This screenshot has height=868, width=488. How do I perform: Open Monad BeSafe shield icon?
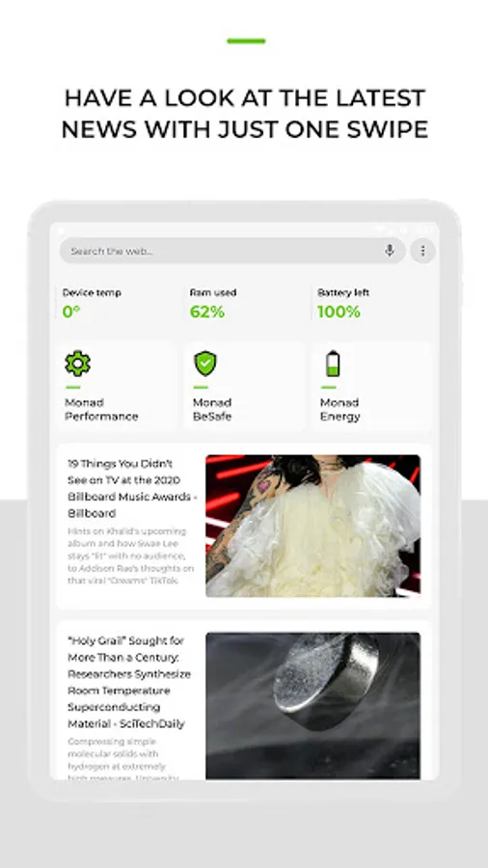pos(205,364)
